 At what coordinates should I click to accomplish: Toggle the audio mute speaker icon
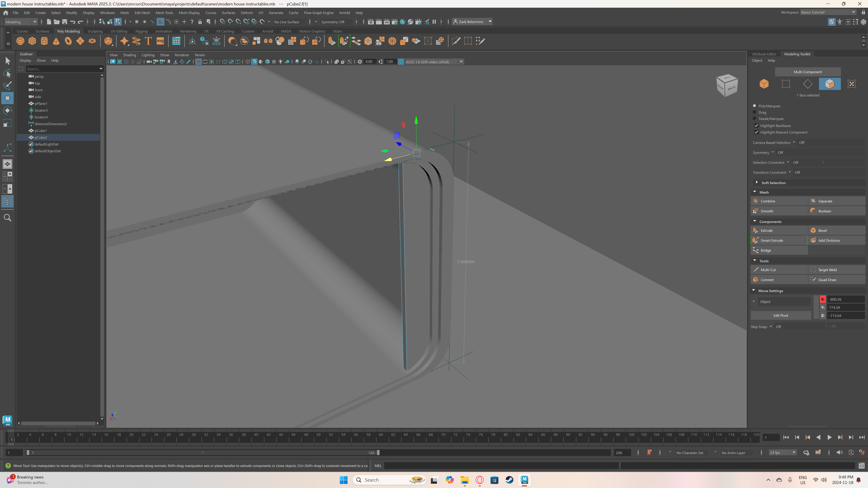point(839,453)
